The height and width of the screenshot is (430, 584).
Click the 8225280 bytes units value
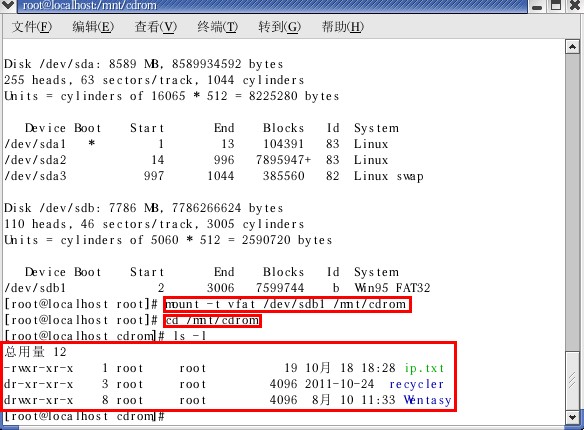pos(294,96)
